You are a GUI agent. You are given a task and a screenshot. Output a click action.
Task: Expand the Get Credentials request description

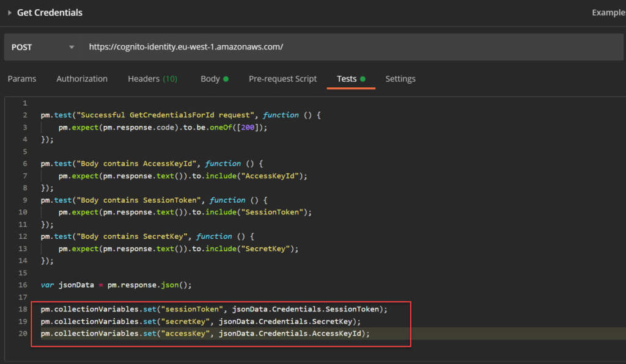(9, 13)
